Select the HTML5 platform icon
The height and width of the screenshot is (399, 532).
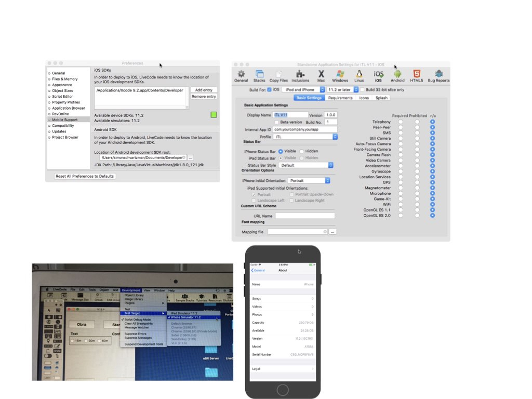[x=416, y=76]
